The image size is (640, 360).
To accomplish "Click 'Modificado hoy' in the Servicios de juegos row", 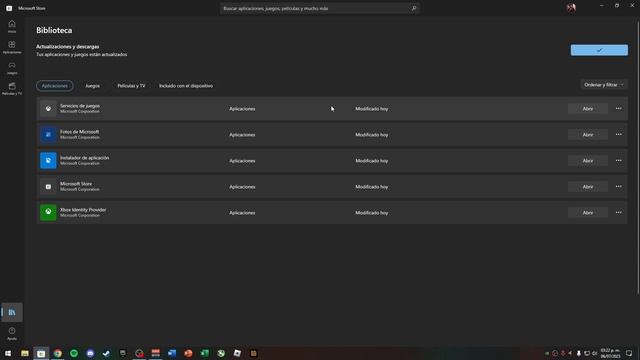I will click(371, 109).
